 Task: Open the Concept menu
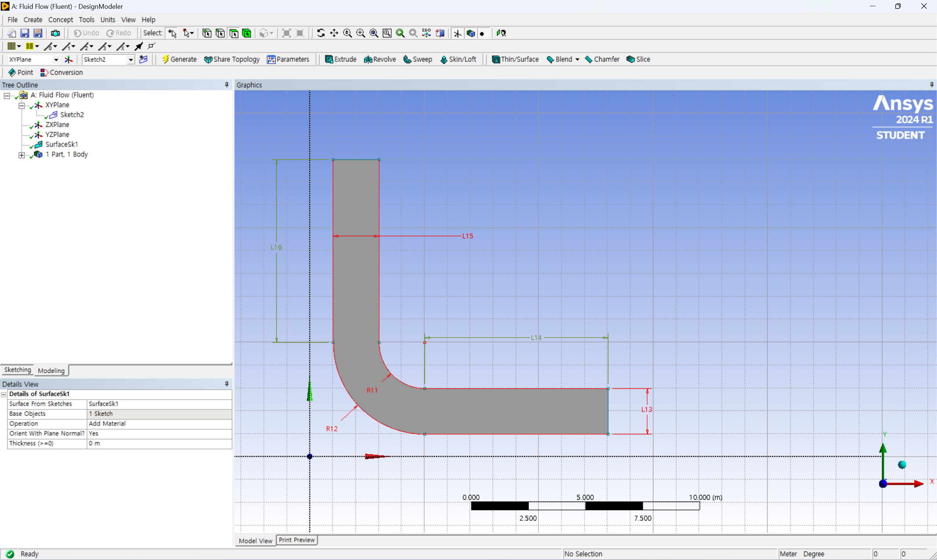tap(60, 20)
